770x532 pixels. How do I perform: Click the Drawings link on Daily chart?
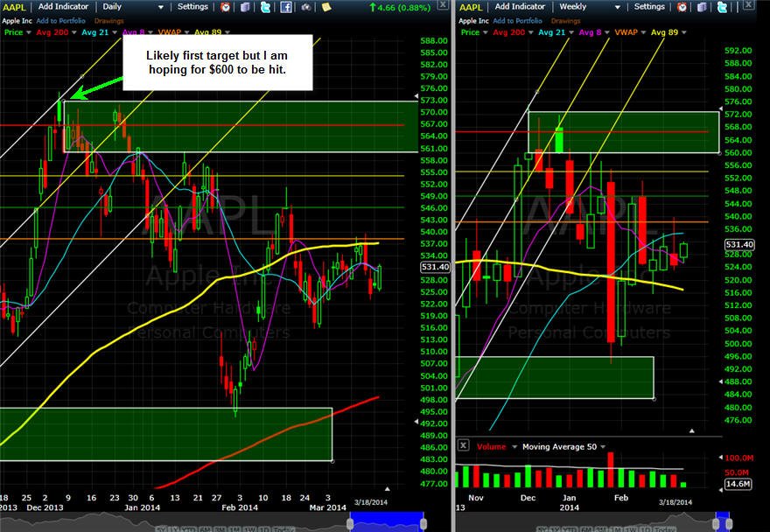click(109, 21)
